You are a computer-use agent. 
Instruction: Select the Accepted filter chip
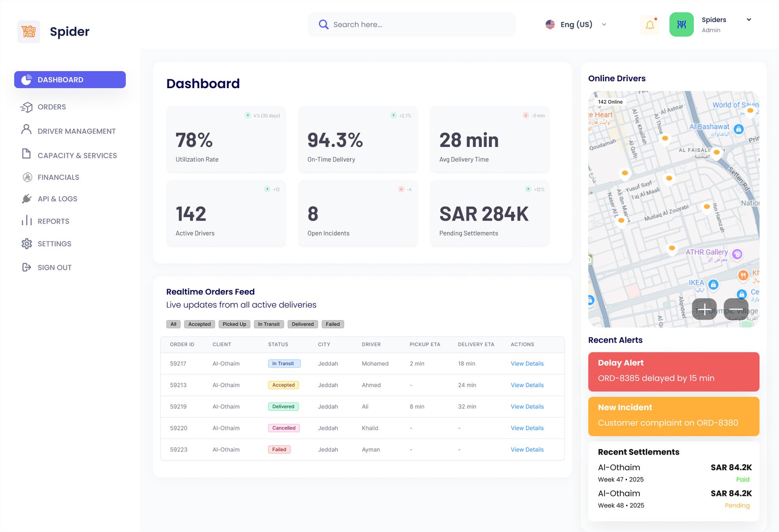[x=200, y=324]
